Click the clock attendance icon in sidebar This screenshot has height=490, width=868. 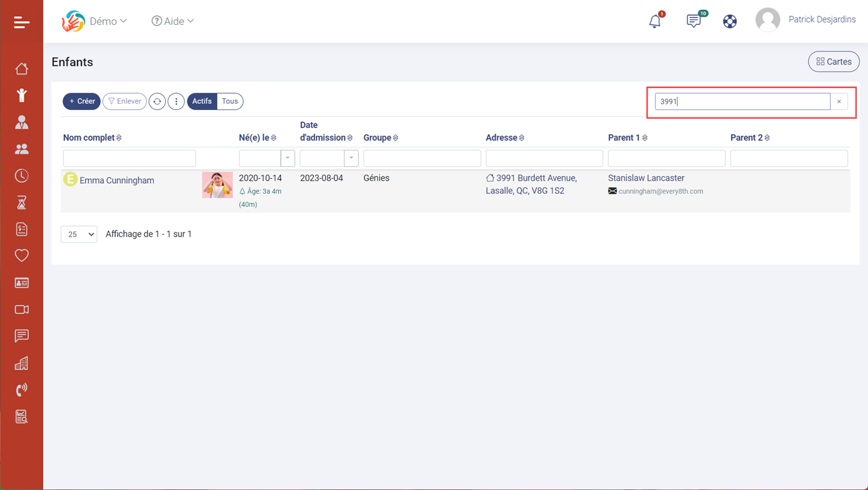pos(22,175)
